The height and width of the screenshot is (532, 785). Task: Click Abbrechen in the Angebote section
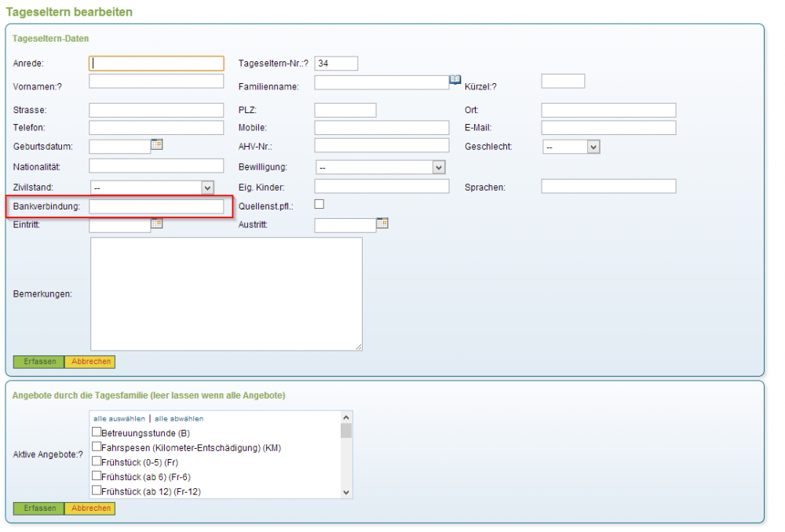pos(89,508)
